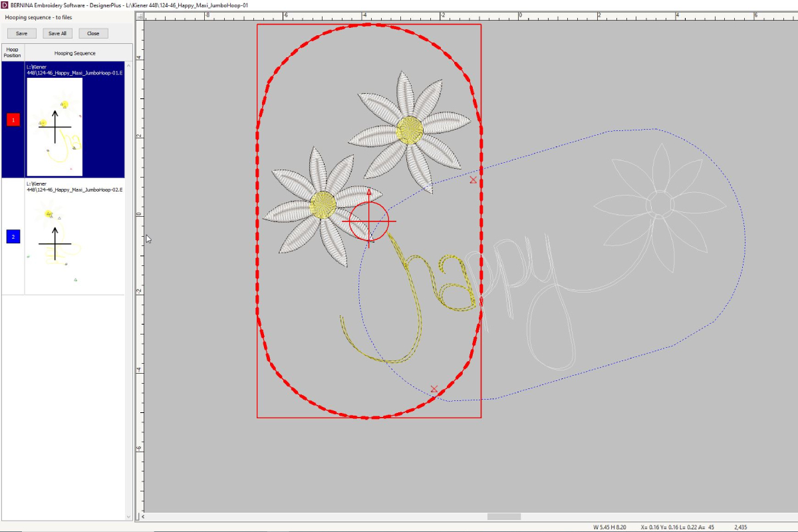Click the down arrow below the left panel
798x532 pixels.
pyautogui.click(x=128, y=516)
